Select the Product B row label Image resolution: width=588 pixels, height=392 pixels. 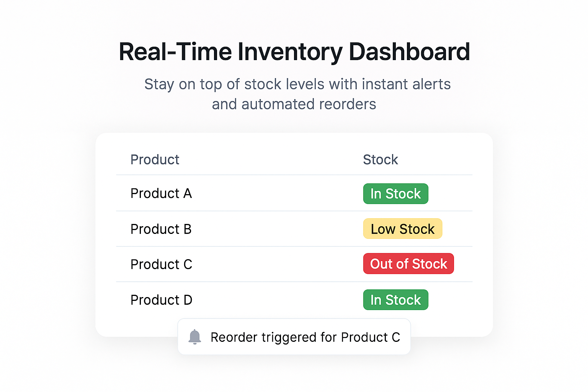coord(161,229)
